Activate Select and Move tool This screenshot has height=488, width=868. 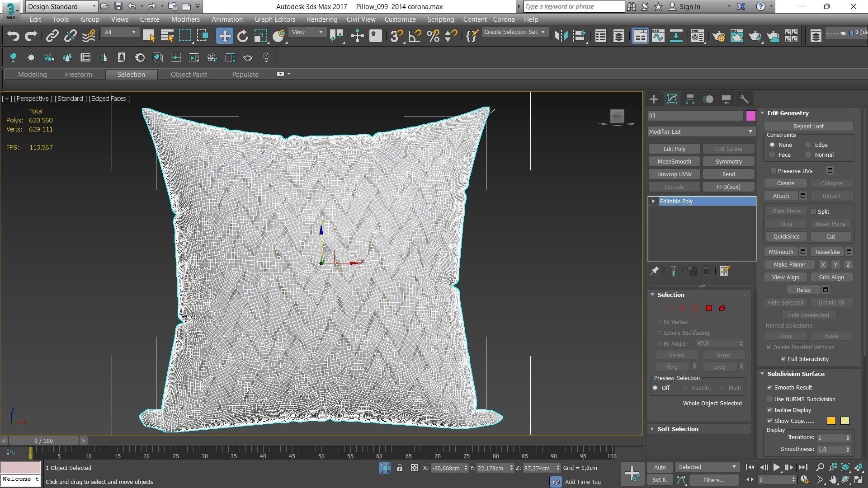click(x=224, y=36)
